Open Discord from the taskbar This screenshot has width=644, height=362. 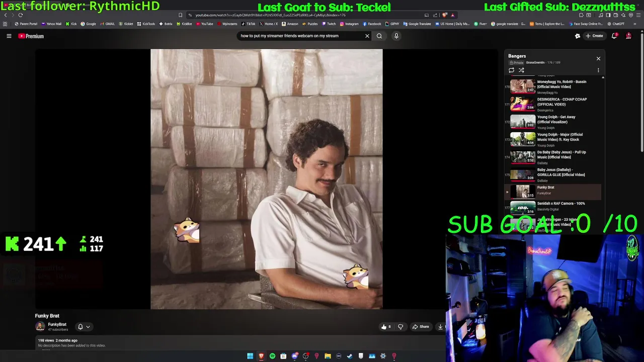tap(294, 356)
